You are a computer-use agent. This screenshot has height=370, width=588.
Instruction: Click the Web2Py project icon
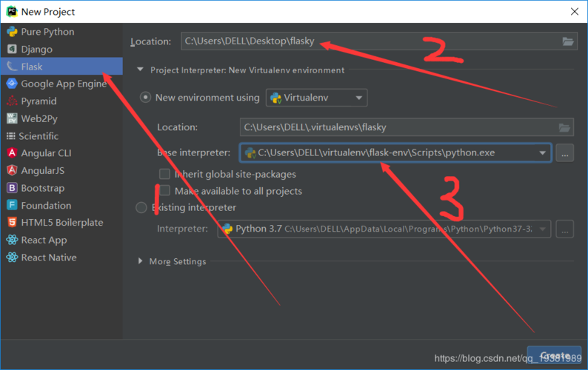[12, 118]
